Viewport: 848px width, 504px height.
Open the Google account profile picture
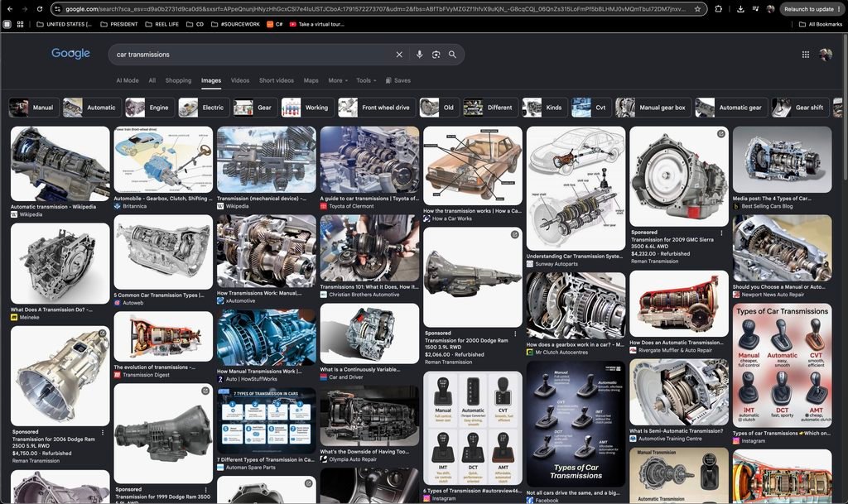click(x=826, y=55)
